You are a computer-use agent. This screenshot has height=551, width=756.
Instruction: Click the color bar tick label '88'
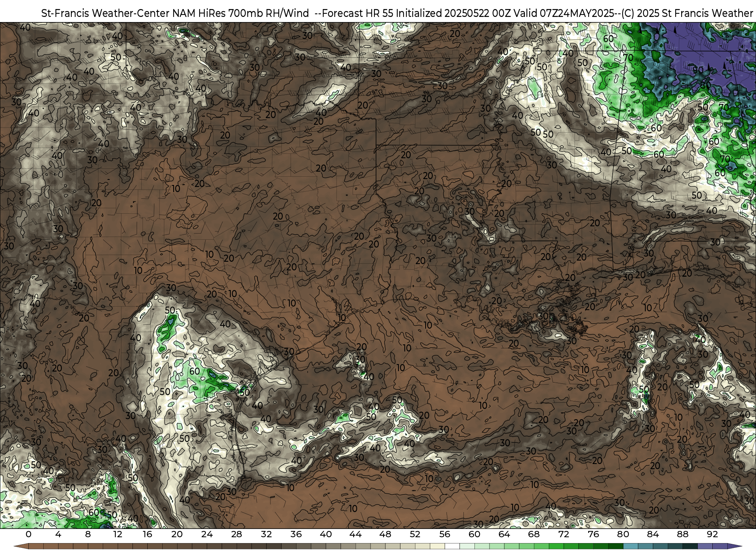[683, 534]
